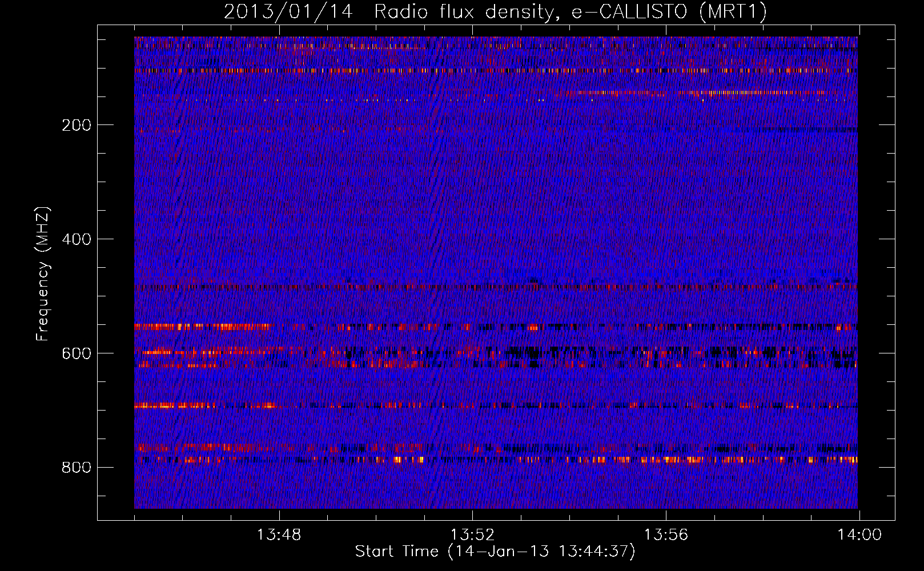The width and height of the screenshot is (924, 571).
Task: Click the 13:56 time tick label
Action: click(666, 535)
